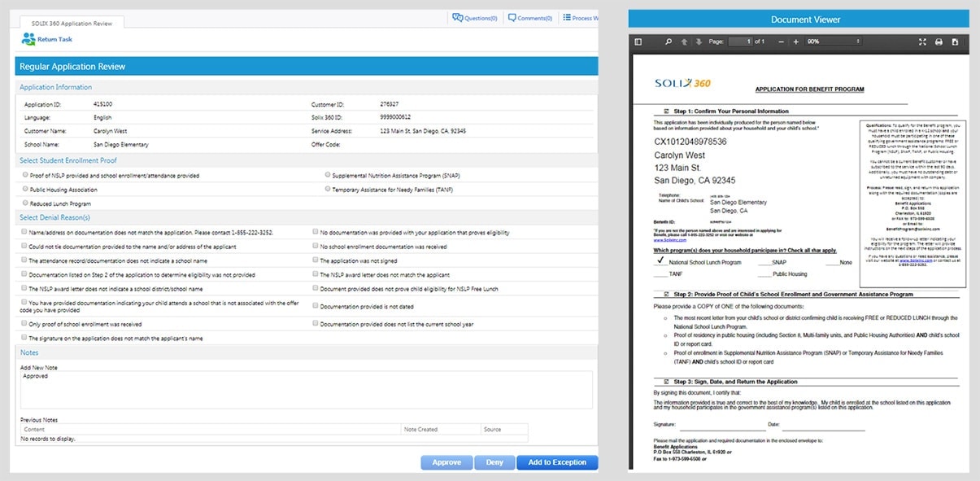Open presentation mode in Document Viewer
The image size is (980, 481).
tap(921, 41)
